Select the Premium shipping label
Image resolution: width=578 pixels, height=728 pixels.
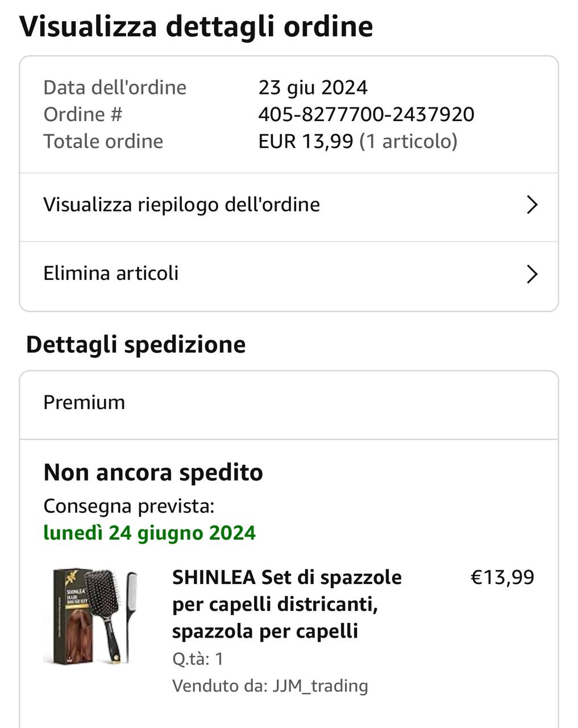[x=84, y=403]
